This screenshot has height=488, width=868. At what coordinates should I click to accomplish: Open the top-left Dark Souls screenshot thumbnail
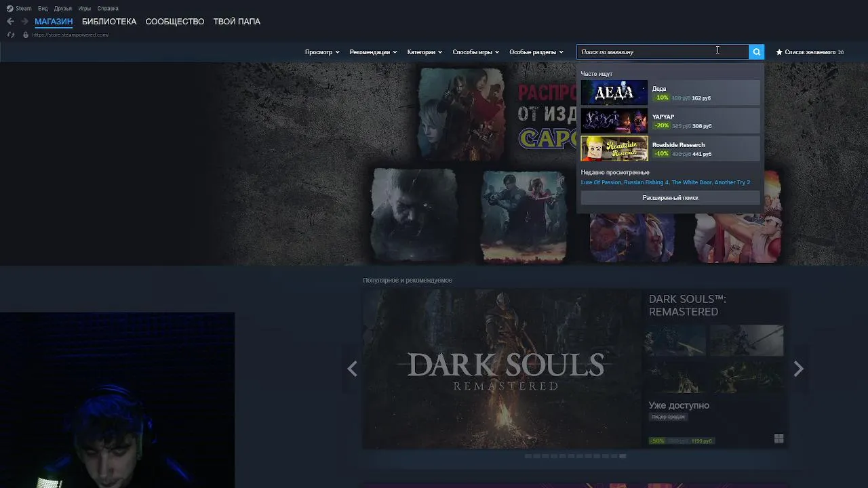pyautogui.click(x=675, y=340)
